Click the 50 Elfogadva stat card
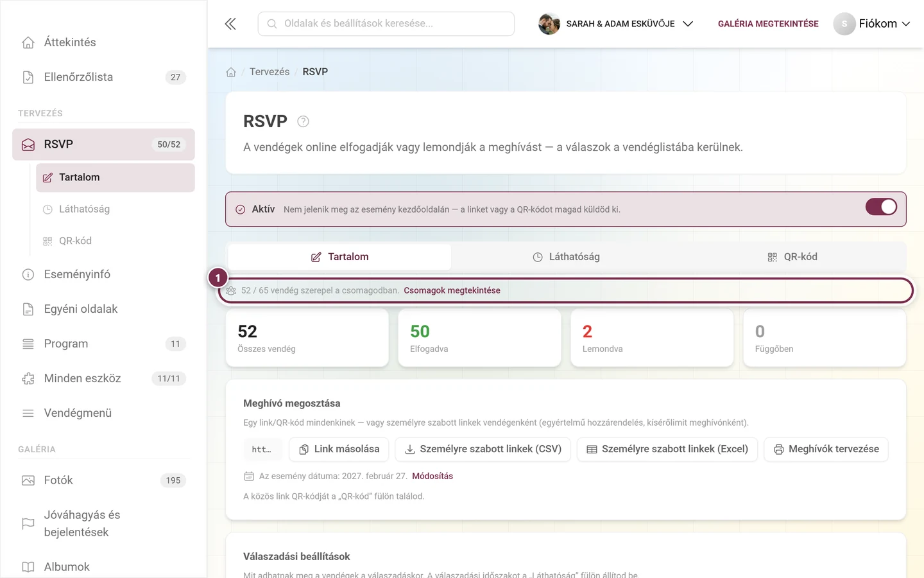 (479, 338)
